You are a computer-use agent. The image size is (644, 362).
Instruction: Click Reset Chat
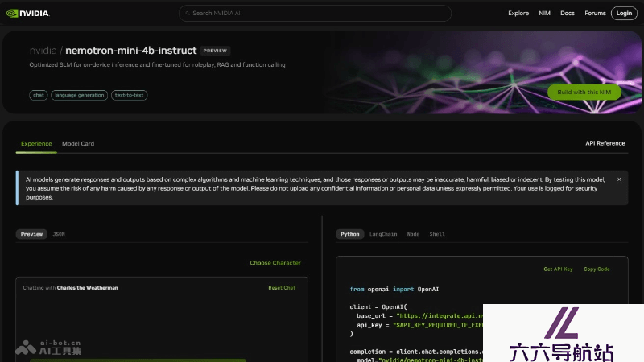[x=282, y=288]
